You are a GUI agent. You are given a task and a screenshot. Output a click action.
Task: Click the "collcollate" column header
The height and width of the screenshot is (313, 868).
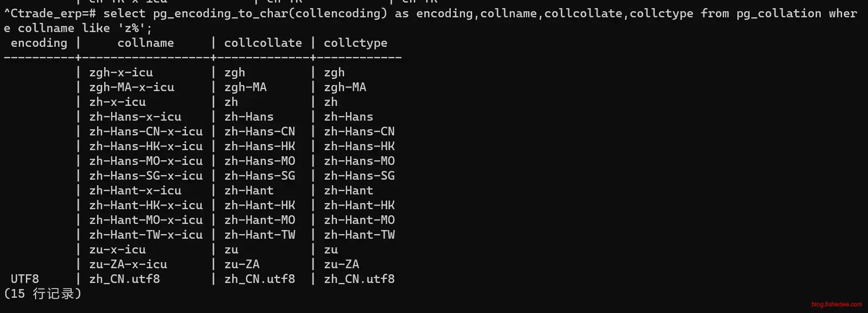(263, 43)
